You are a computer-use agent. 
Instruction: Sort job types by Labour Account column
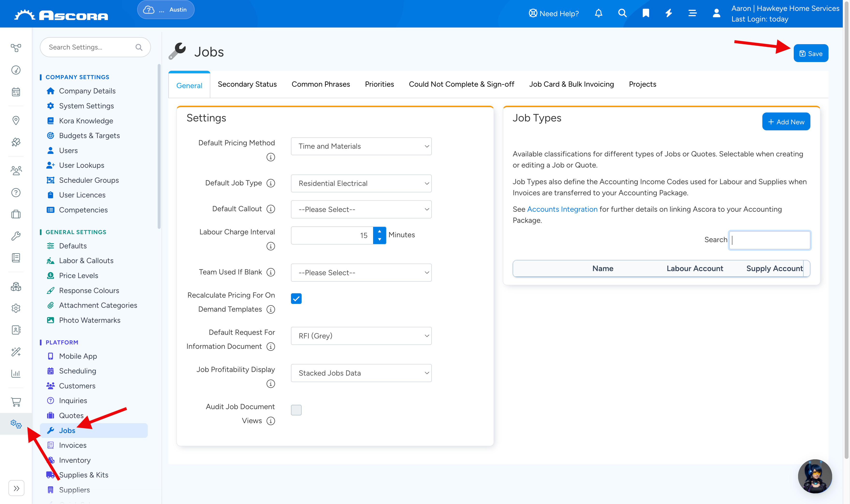point(694,268)
